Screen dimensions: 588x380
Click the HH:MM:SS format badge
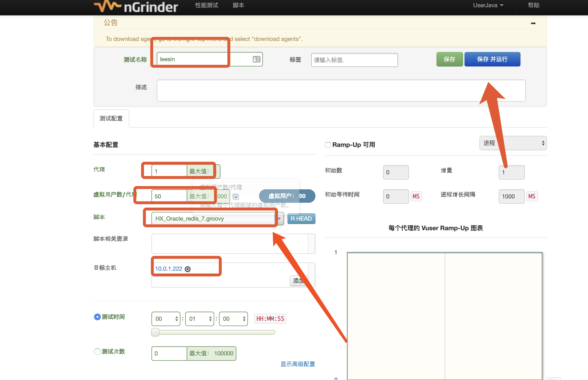tap(270, 319)
